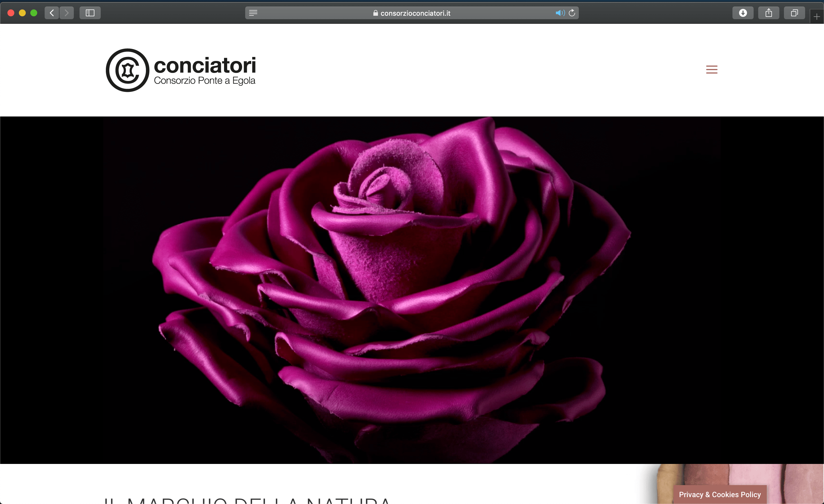Click the circular conciatori logo emblem
The image size is (824, 504).
127,70
